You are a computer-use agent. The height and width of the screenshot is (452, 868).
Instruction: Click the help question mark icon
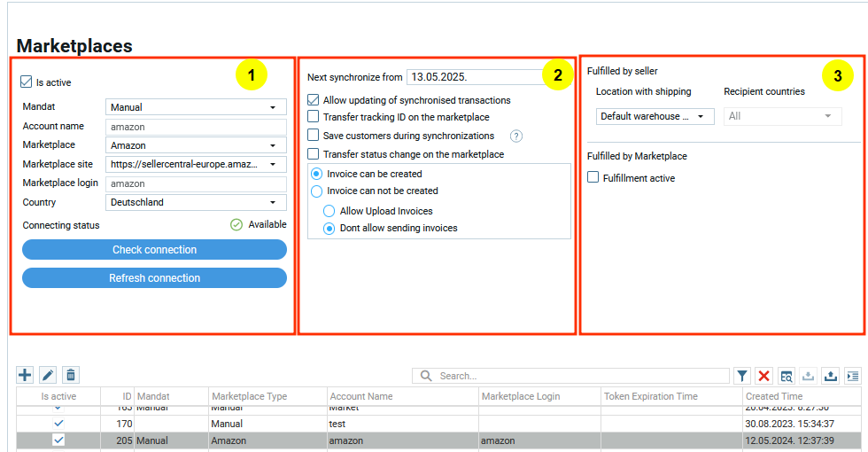coord(517,136)
